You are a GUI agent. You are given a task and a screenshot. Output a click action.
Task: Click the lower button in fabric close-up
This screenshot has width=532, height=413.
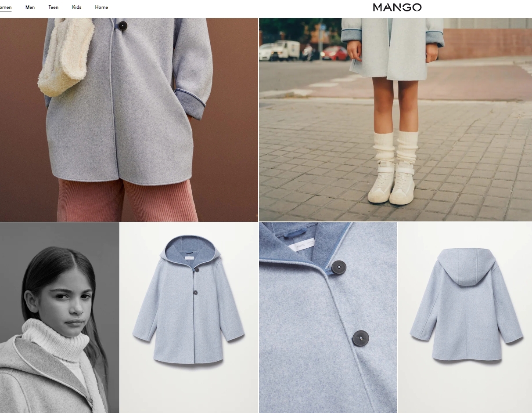click(360, 338)
